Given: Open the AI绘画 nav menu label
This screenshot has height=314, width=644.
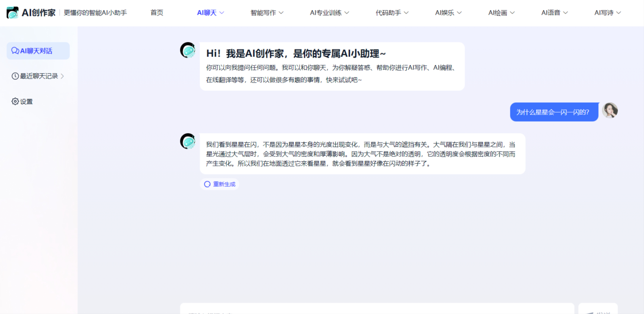Looking at the screenshot, I should point(498,13).
